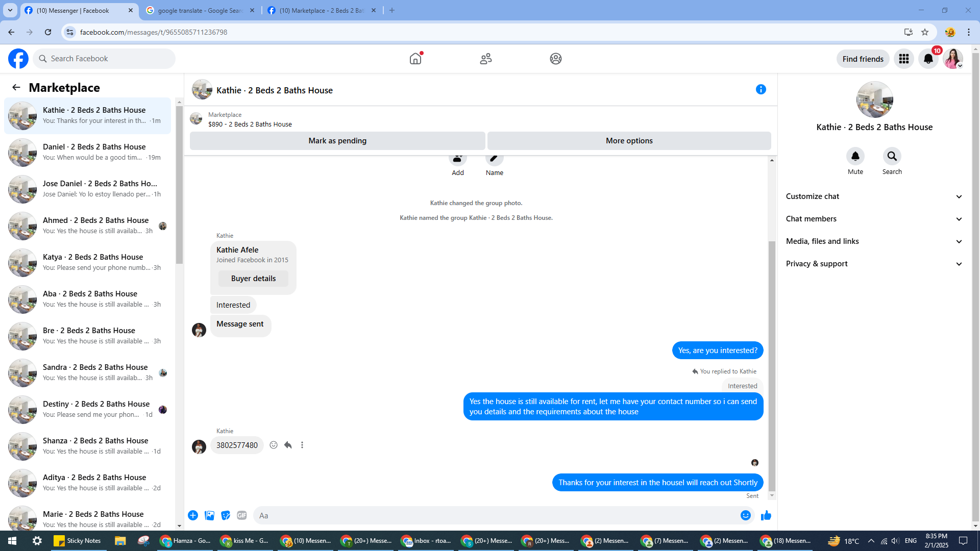Open the Friends icon in top navigation
980x551 pixels.
click(x=486, y=59)
